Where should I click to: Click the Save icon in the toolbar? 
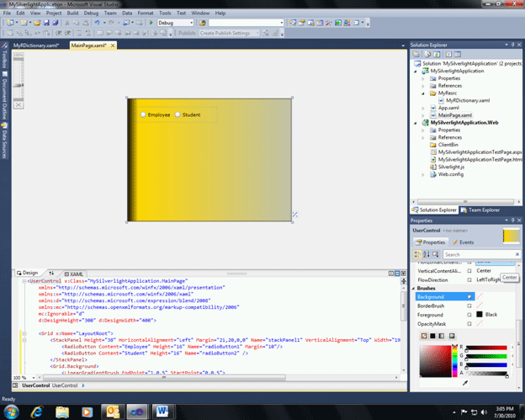46,23
